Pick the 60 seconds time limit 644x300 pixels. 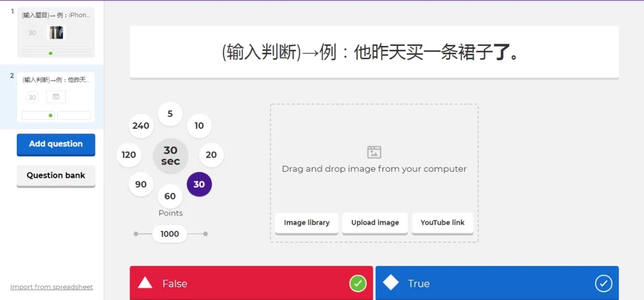coord(170,196)
